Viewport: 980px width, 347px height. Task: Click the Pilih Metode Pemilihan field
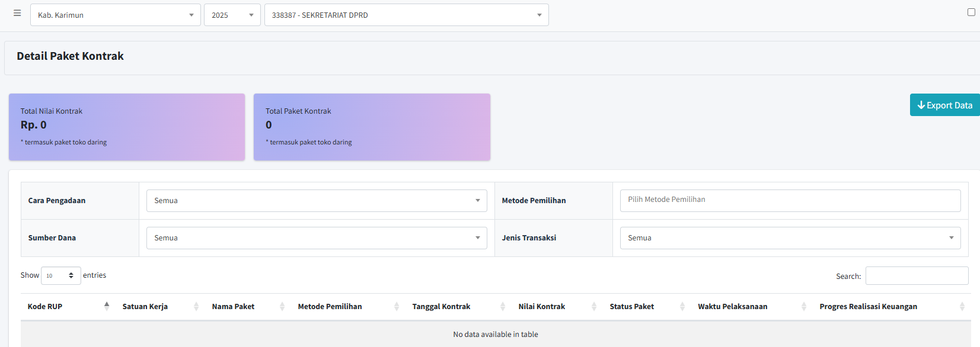click(x=790, y=200)
